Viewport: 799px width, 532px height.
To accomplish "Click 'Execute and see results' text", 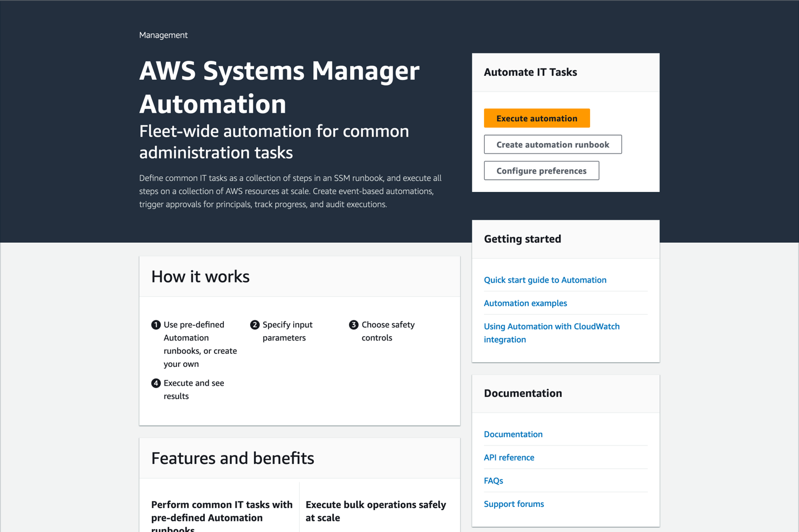I will tap(194, 390).
